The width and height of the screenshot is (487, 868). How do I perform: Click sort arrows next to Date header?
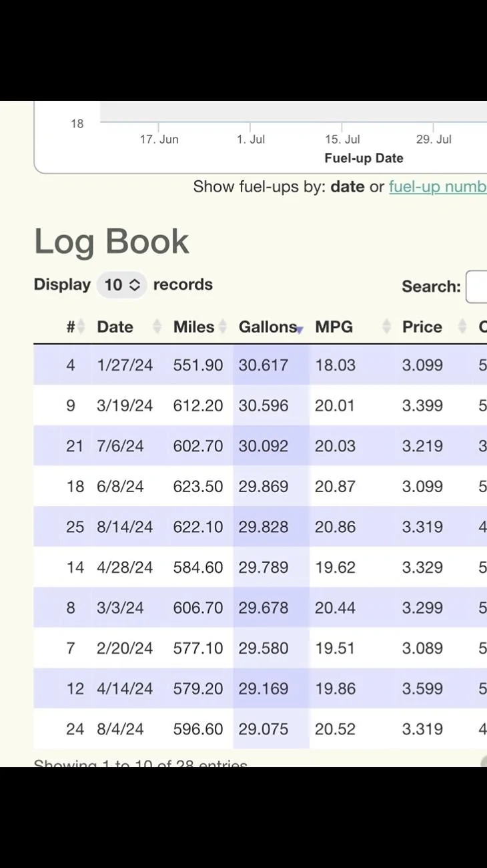[x=157, y=327]
